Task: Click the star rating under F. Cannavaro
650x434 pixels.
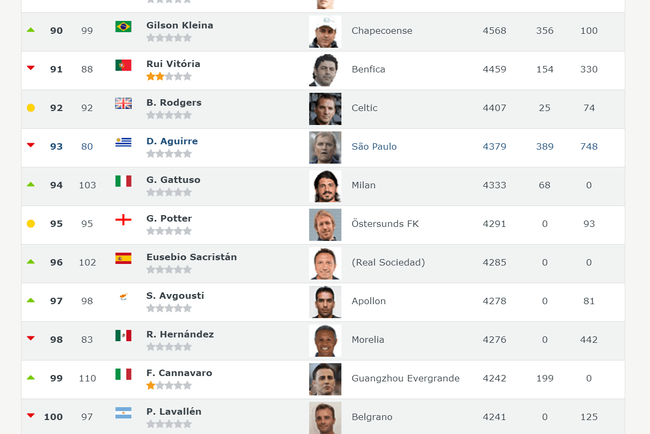Action: click(x=168, y=385)
